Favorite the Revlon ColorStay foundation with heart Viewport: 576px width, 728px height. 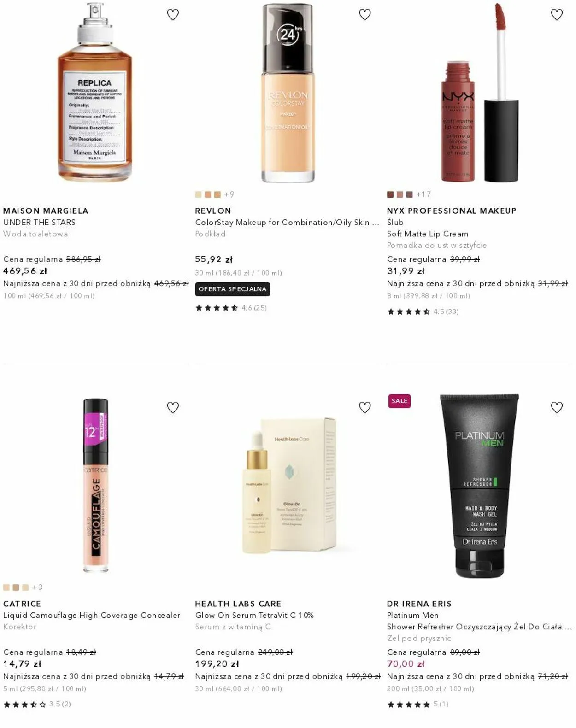(365, 15)
